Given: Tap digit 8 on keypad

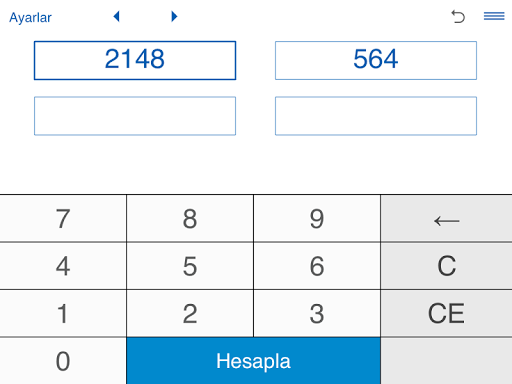Looking at the screenshot, I should click(190, 219).
